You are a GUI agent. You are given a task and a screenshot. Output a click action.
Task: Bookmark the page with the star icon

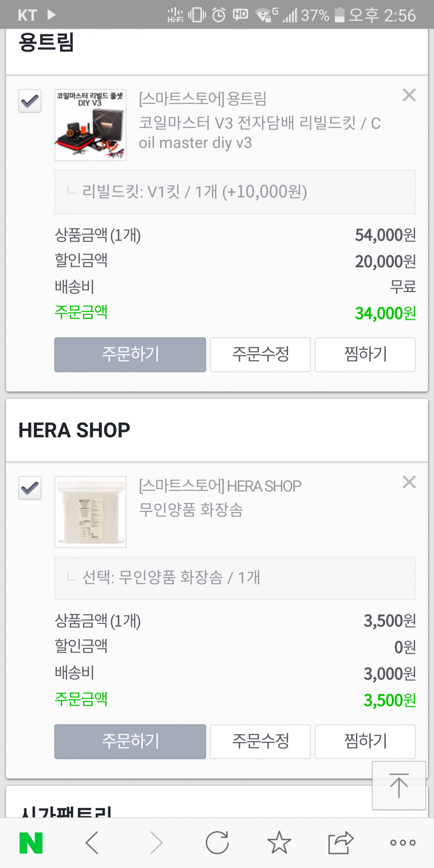[x=279, y=843]
